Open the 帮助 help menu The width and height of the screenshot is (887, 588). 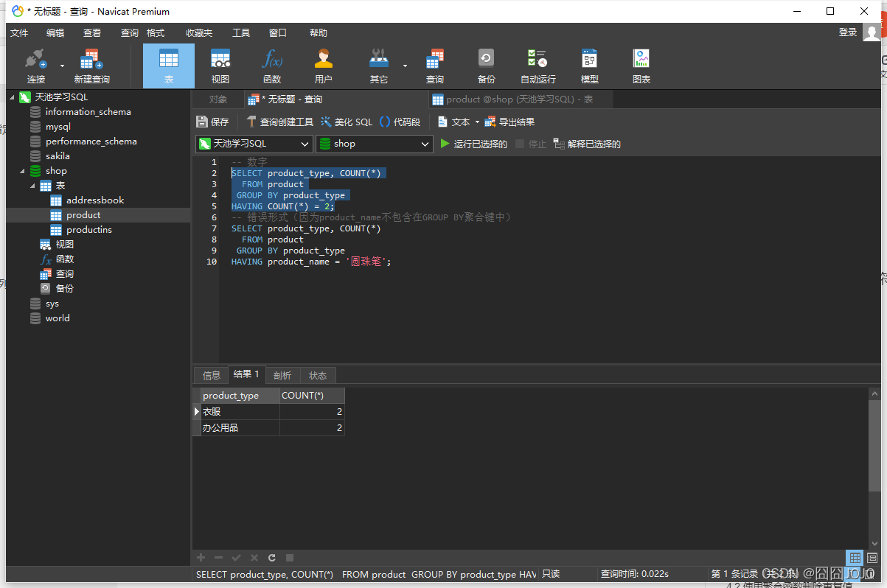(x=319, y=33)
